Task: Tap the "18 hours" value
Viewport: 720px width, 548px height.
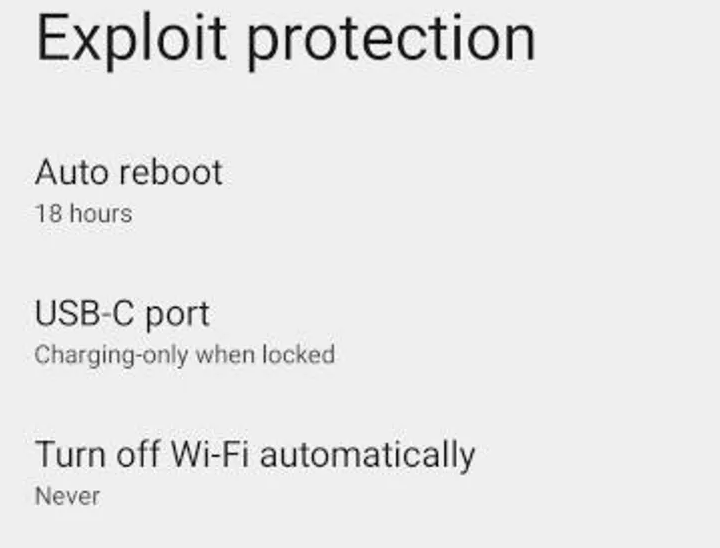Action: click(x=83, y=213)
